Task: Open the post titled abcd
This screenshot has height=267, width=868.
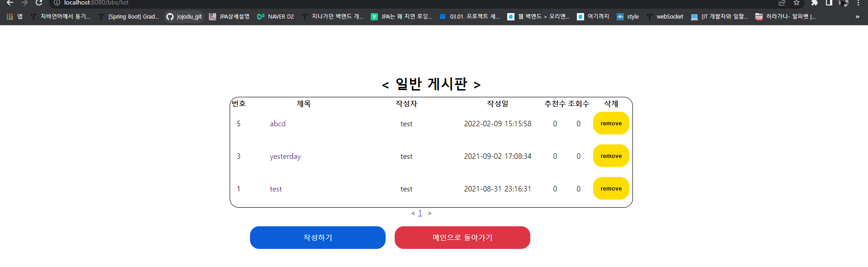Action: [278, 124]
